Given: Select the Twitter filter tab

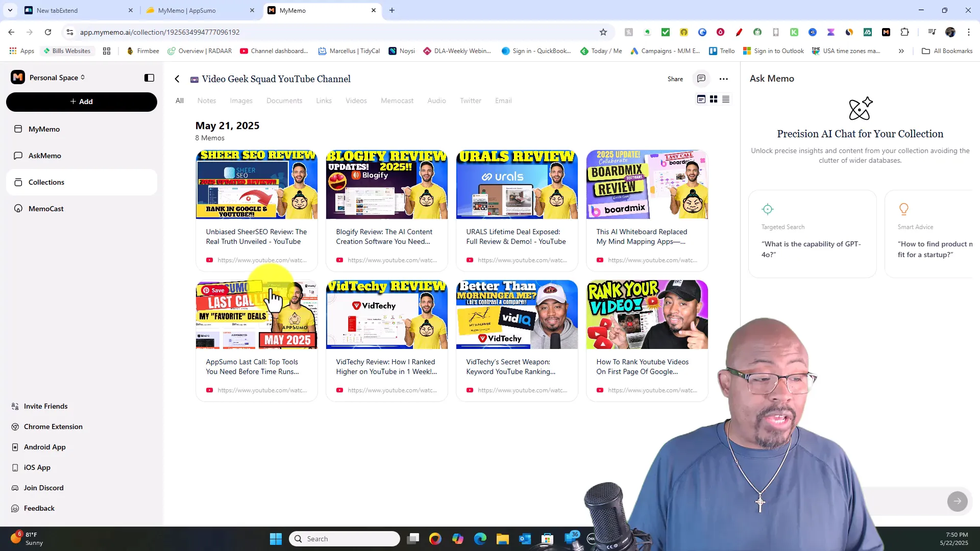Looking at the screenshot, I should [x=471, y=101].
